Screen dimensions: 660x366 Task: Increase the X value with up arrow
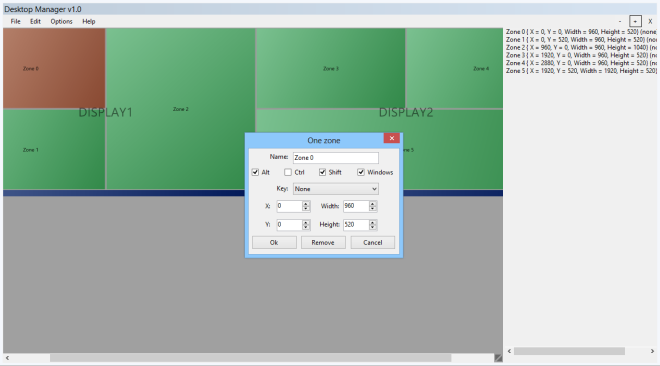click(306, 204)
